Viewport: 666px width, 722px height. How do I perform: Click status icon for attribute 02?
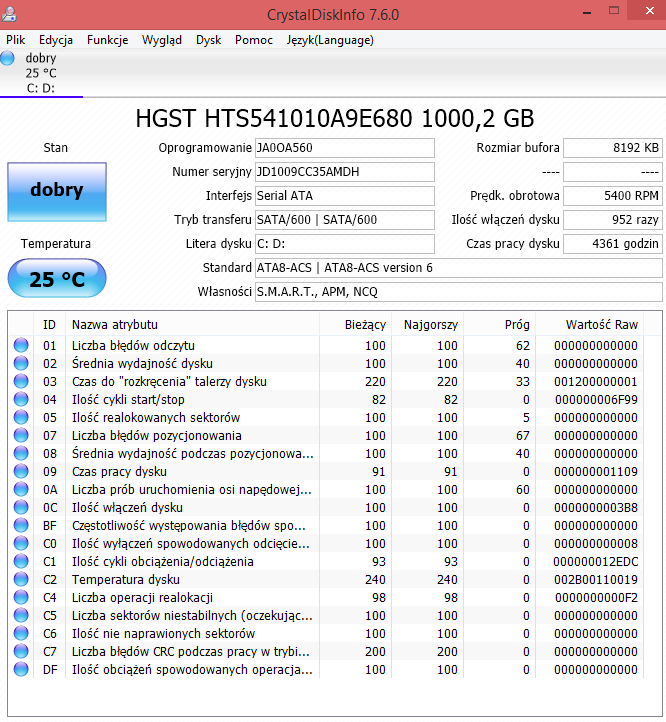click(21, 363)
